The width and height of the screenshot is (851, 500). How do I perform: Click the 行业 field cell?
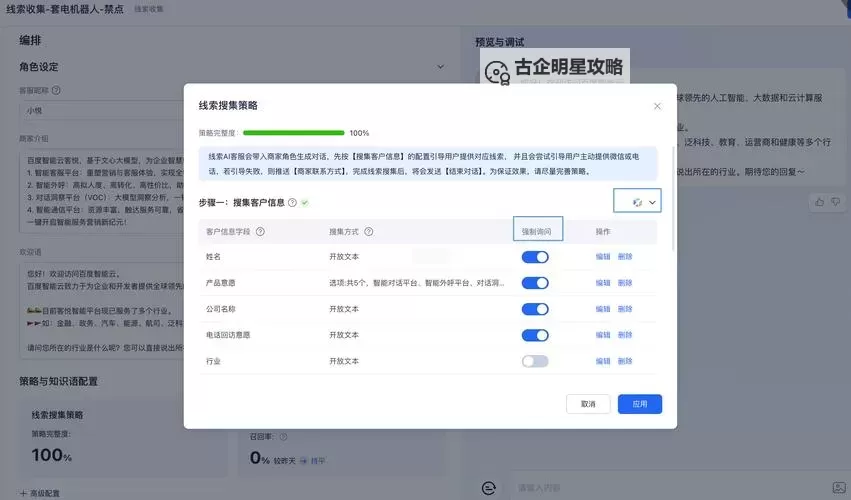[x=213, y=361]
